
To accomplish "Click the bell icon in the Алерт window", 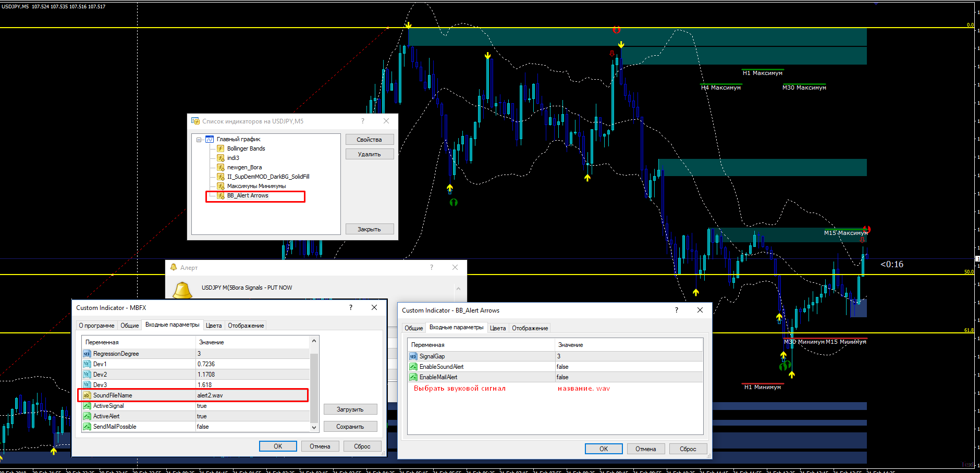I will 182,290.
